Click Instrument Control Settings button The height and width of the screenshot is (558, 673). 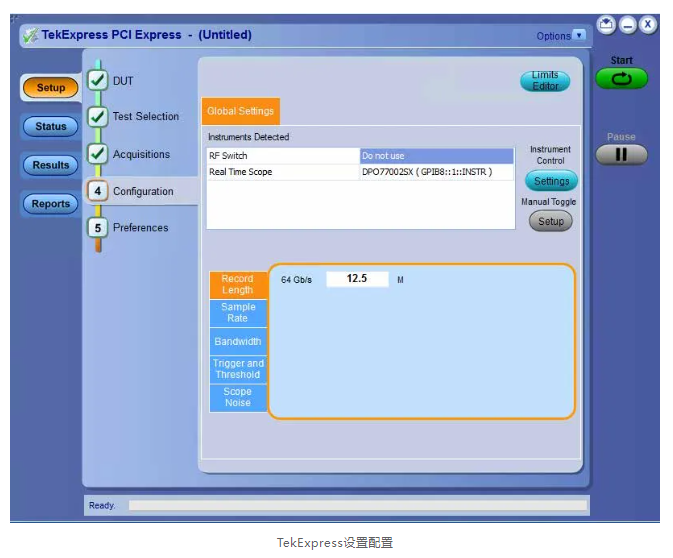[x=551, y=181]
